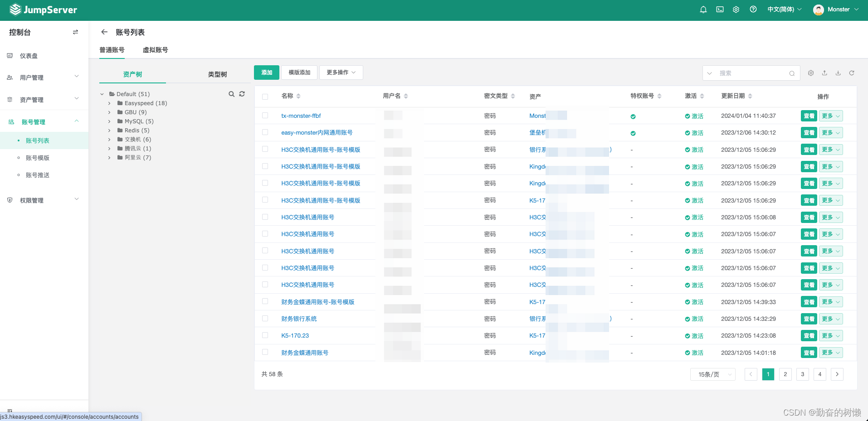
Task: Expand 资产管理 menu
Action: (x=44, y=100)
